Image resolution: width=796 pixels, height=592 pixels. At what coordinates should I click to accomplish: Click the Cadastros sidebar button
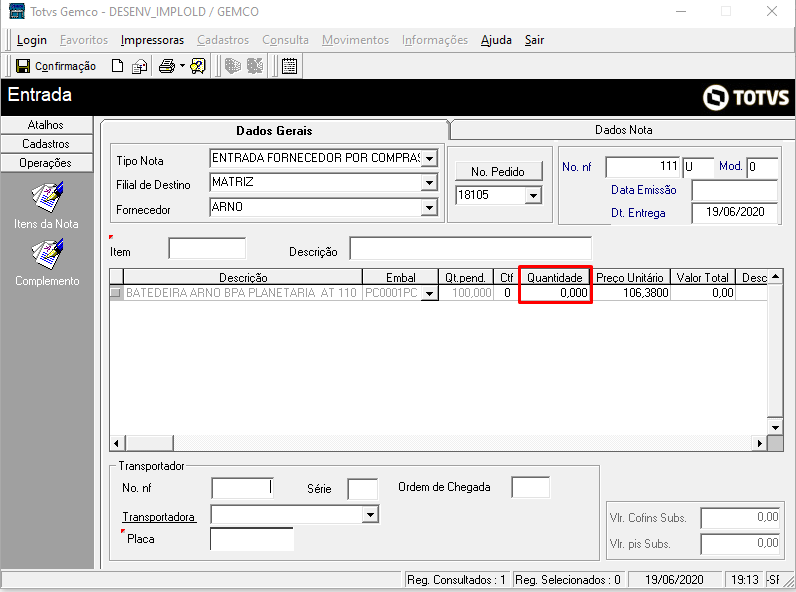[46, 144]
